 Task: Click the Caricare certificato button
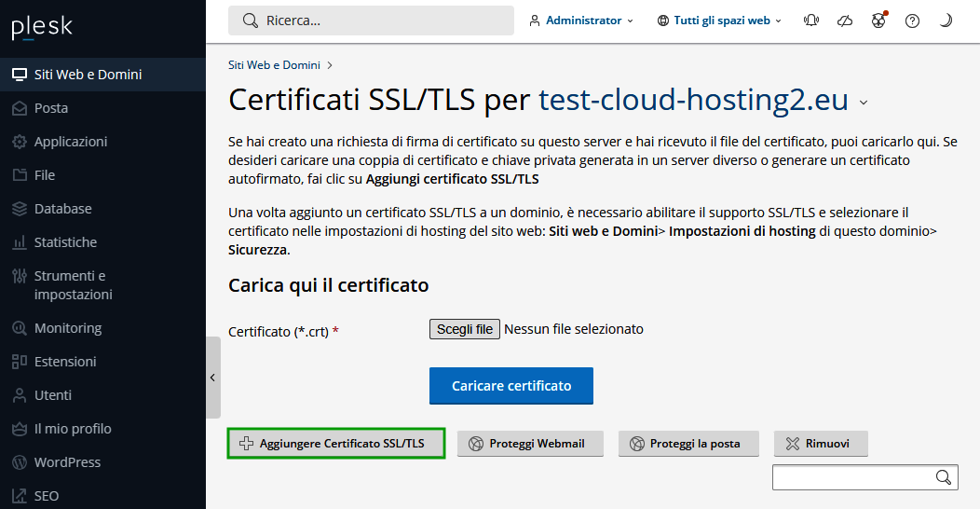point(511,386)
